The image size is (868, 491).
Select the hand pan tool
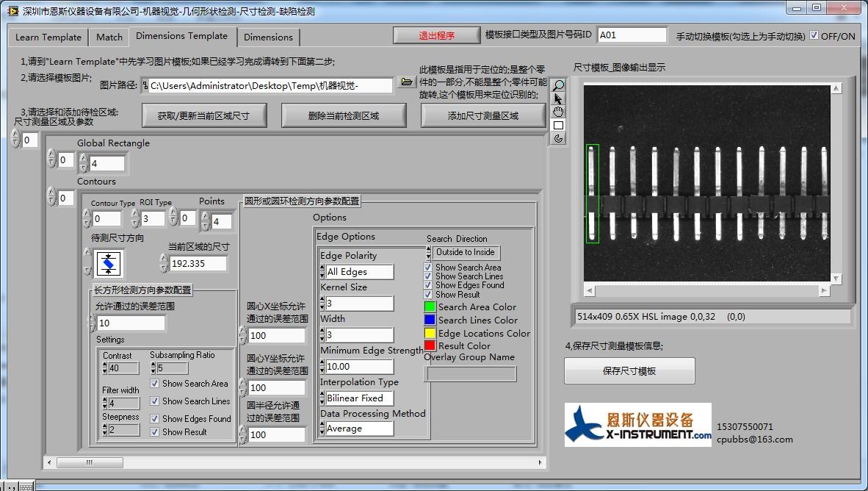tap(558, 112)
